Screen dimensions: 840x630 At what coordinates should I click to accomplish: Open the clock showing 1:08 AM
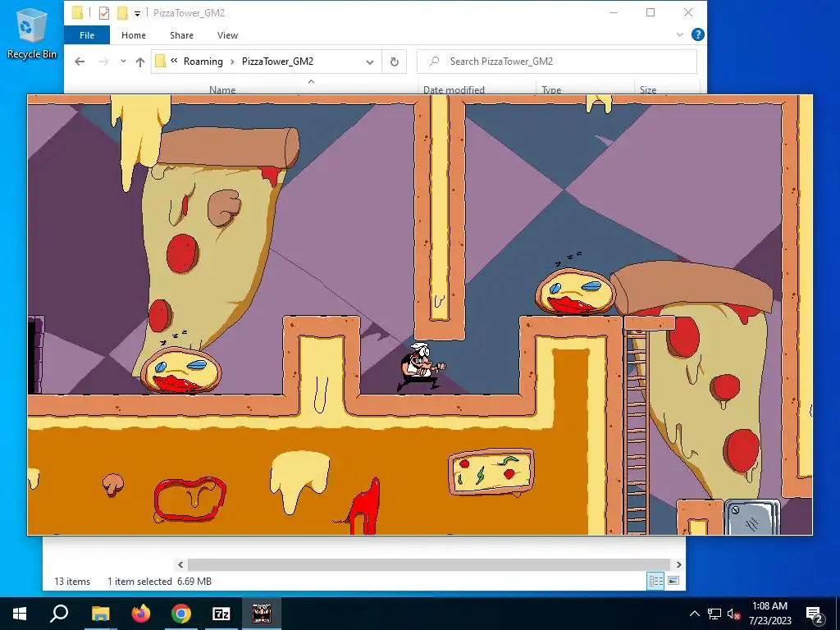(x=769, y=614)
